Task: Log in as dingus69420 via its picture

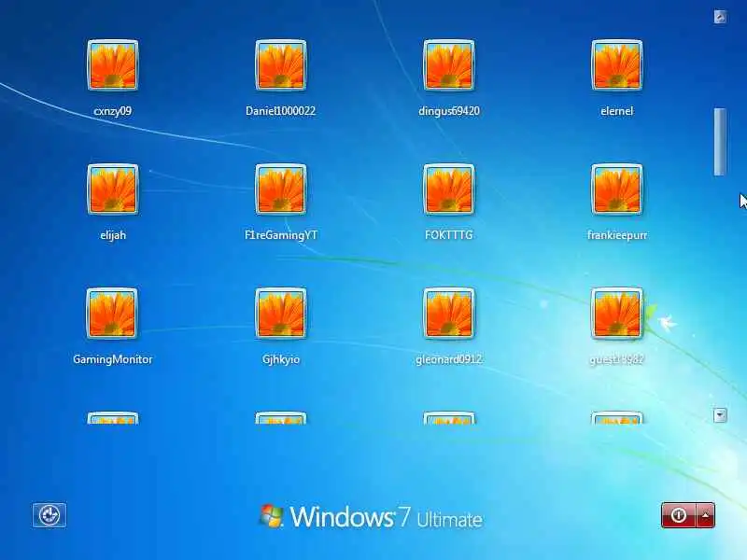Action: 449,65
